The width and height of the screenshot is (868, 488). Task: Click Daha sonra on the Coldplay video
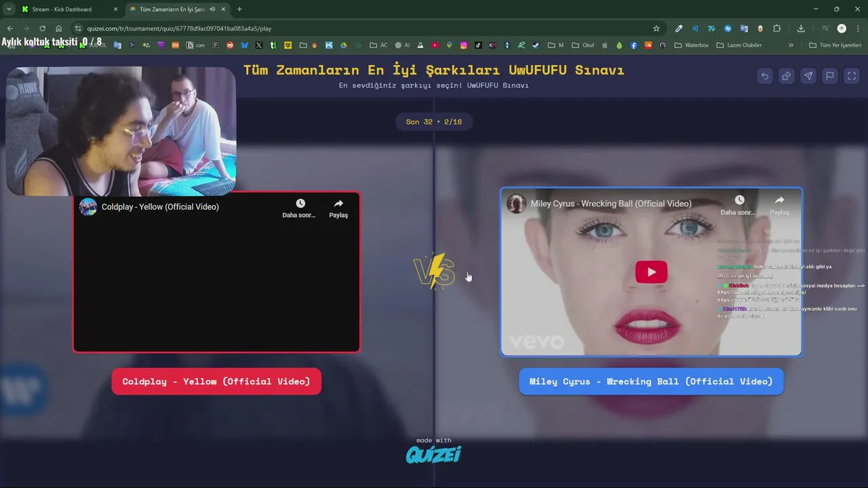click(x=300, y=208)
